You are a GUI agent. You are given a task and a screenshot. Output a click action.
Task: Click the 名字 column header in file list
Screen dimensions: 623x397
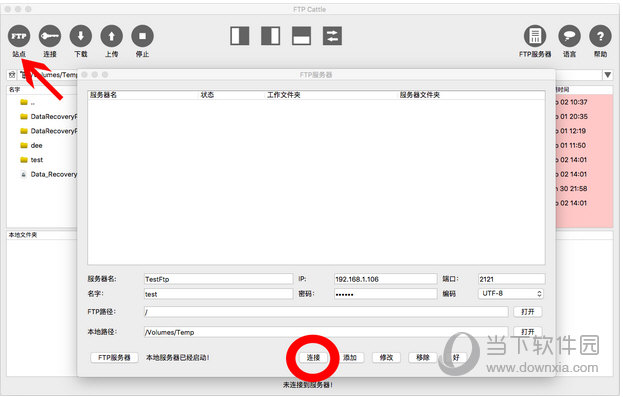click(x=15, y=89)
